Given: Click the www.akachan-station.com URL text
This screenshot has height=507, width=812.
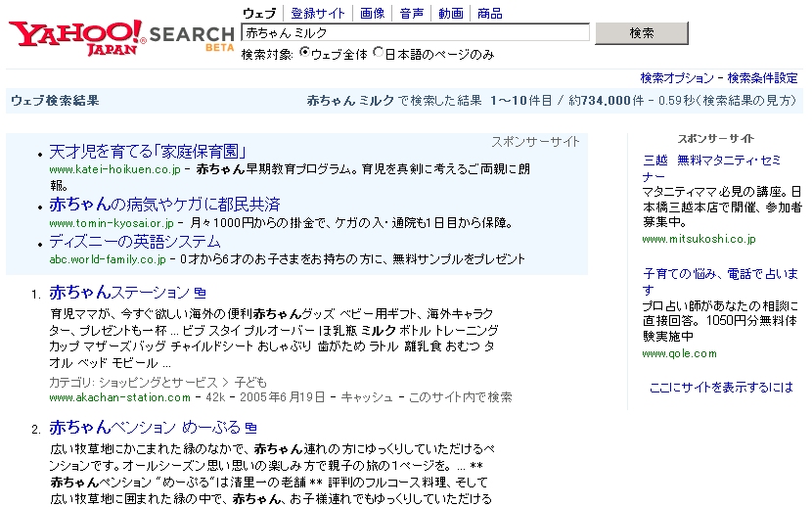Looking at the screenshot, I should [x=119, y=397].
